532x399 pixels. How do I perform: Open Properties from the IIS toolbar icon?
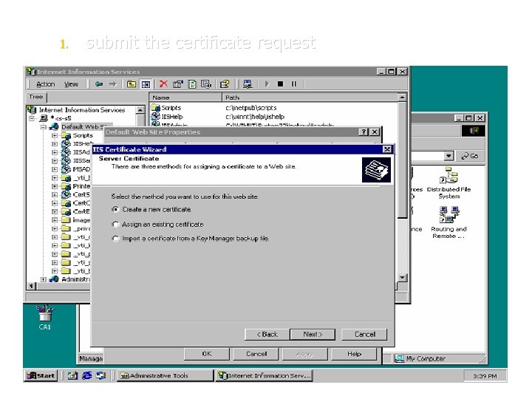[178, 83]
